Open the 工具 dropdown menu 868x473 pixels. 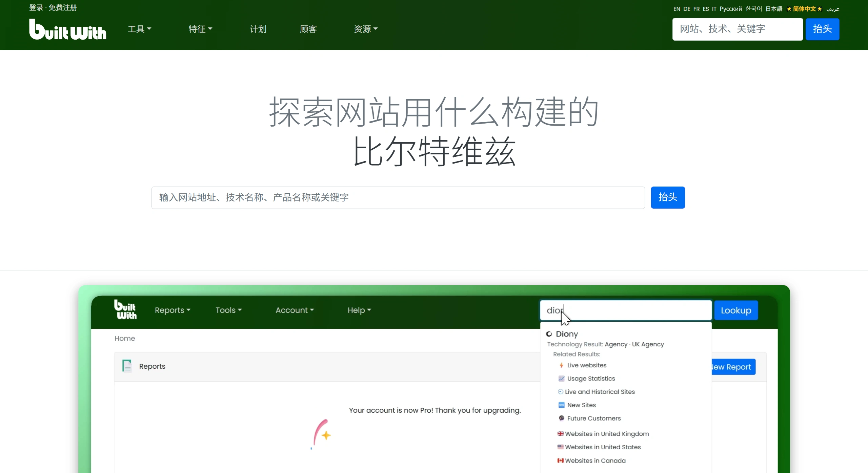point(139,29)
